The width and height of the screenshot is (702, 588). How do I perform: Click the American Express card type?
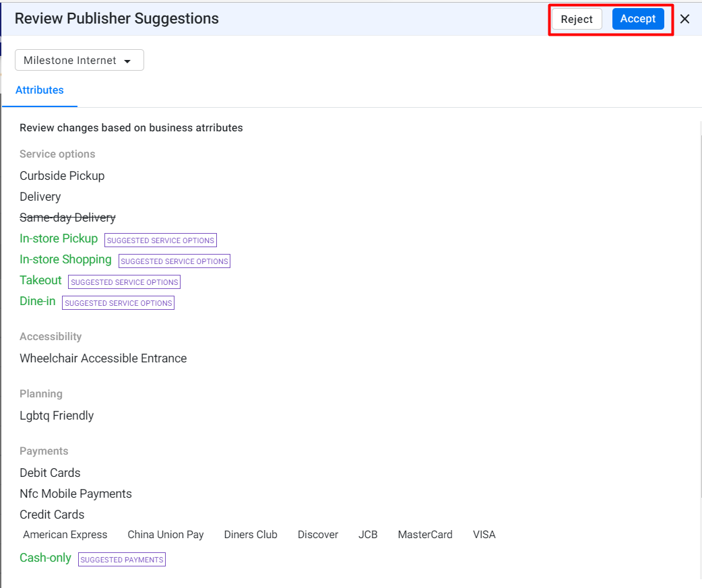(65, 534)
